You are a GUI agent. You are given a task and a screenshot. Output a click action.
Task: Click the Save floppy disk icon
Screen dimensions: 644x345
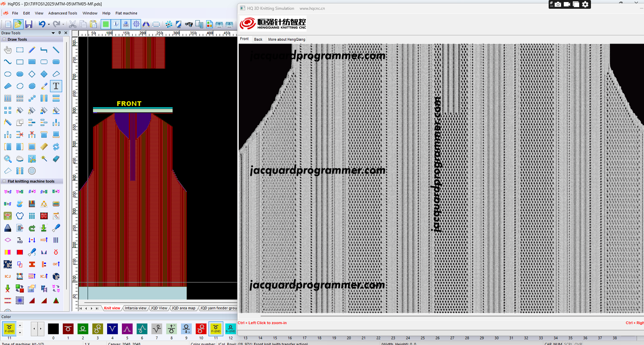[x=29, y=25]
